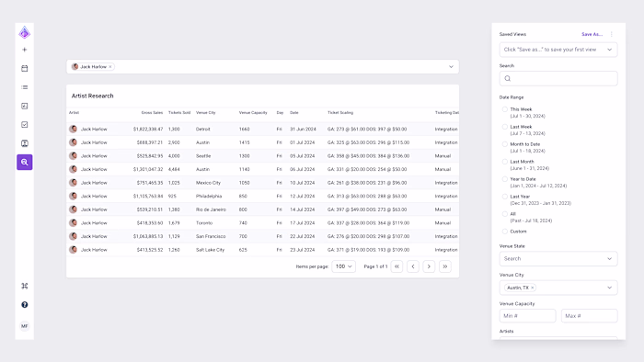Viewport: 644px width, 362px height.
Task: Select the This Week date range
Action: coord(505,109)
